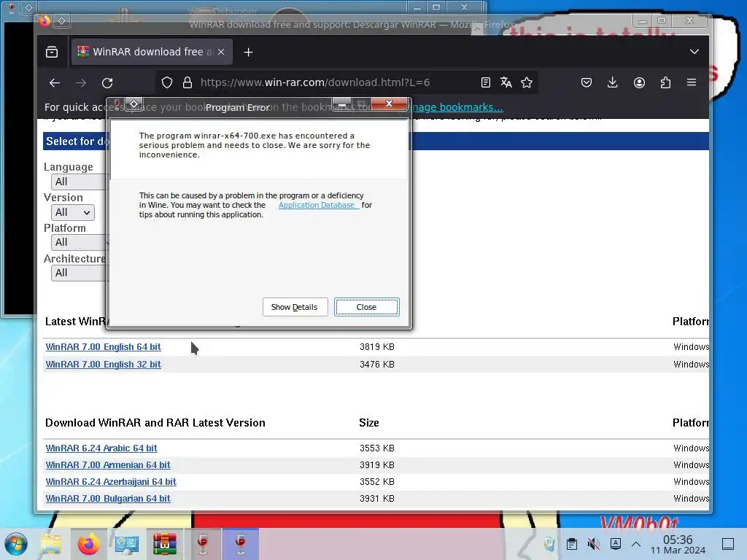Reload the page in Firefox
Image resolution: width=747 pixels, height=560 pixels.
pos(107,83)
